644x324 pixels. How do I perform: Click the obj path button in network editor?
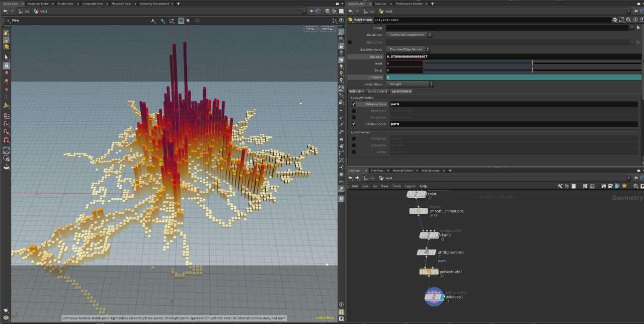point(370,178)
